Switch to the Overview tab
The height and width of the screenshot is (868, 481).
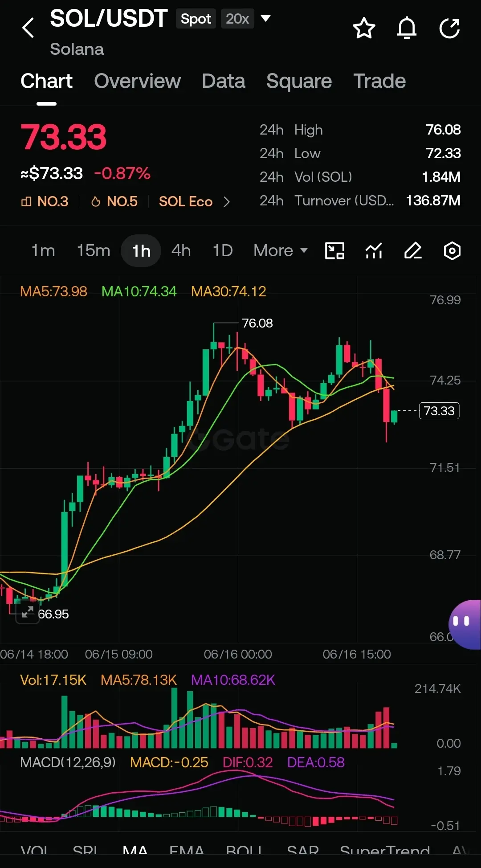137,81
